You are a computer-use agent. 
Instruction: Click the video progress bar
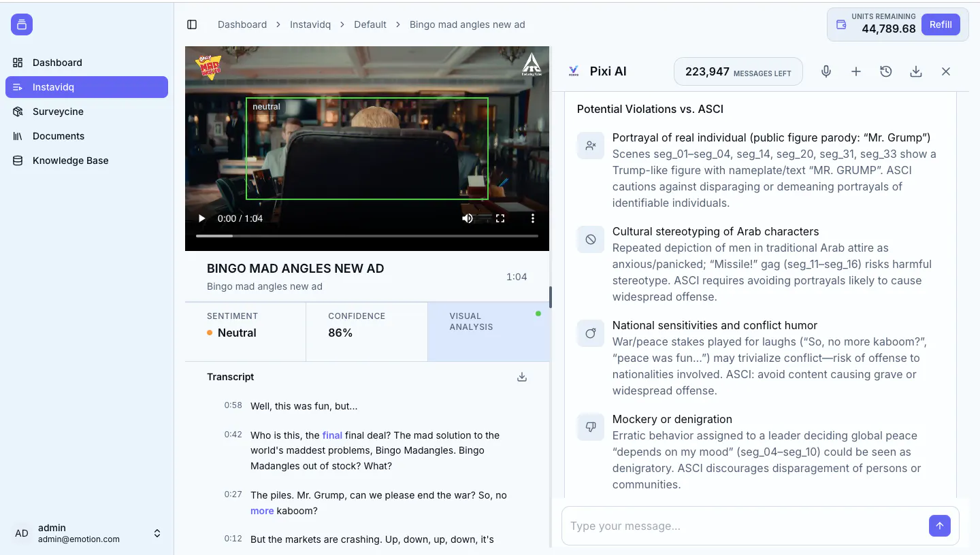tap(367, 236)
